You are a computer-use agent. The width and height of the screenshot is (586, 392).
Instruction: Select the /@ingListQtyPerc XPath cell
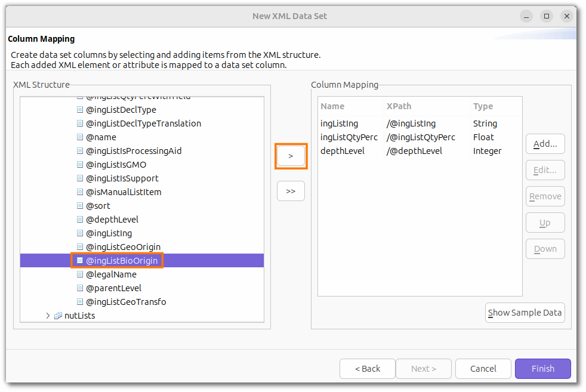point(421,137)
